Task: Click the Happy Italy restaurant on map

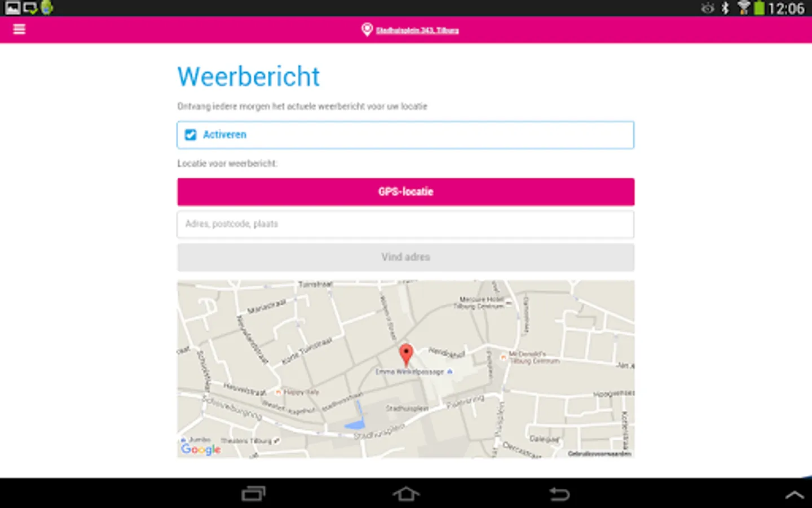Action: (297, 392)
